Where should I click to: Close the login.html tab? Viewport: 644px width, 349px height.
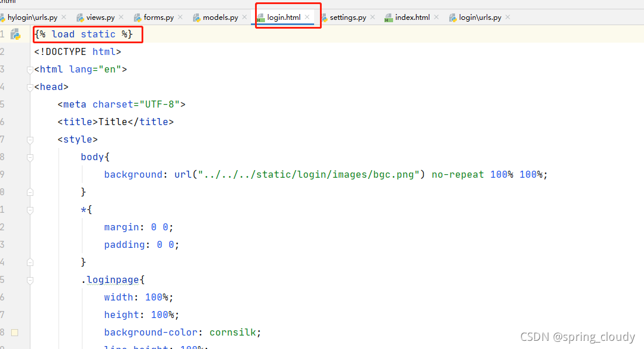tap(307, 17)
